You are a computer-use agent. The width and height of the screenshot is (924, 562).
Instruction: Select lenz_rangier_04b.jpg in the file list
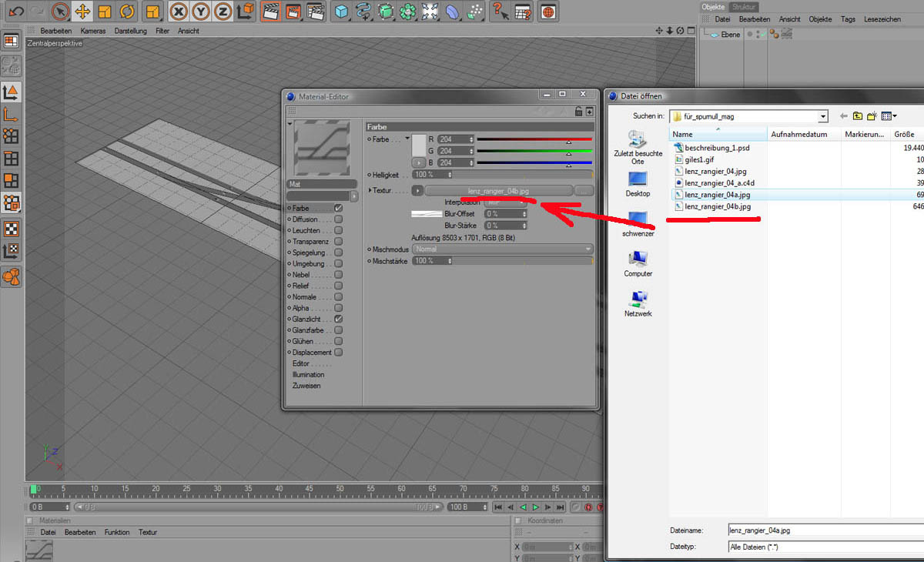click(717, 207)
